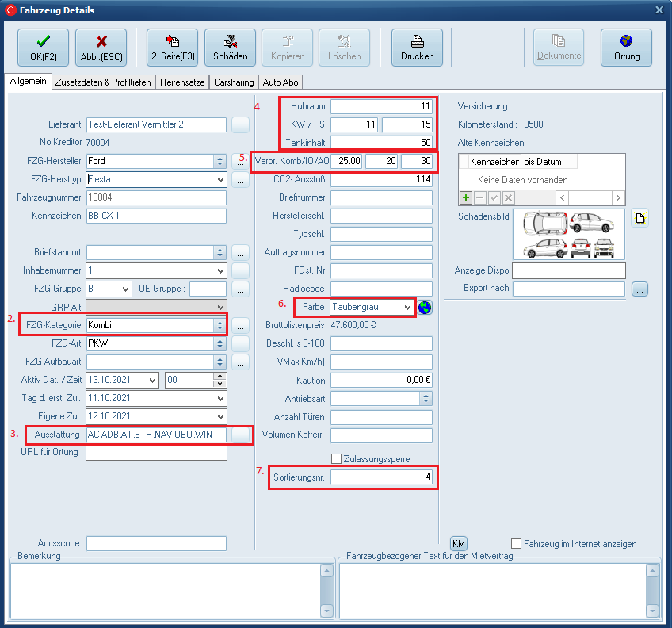Open the Farbe Taubengrau dropdown
This screenshot has width=672, height=628.
point(408,307)
